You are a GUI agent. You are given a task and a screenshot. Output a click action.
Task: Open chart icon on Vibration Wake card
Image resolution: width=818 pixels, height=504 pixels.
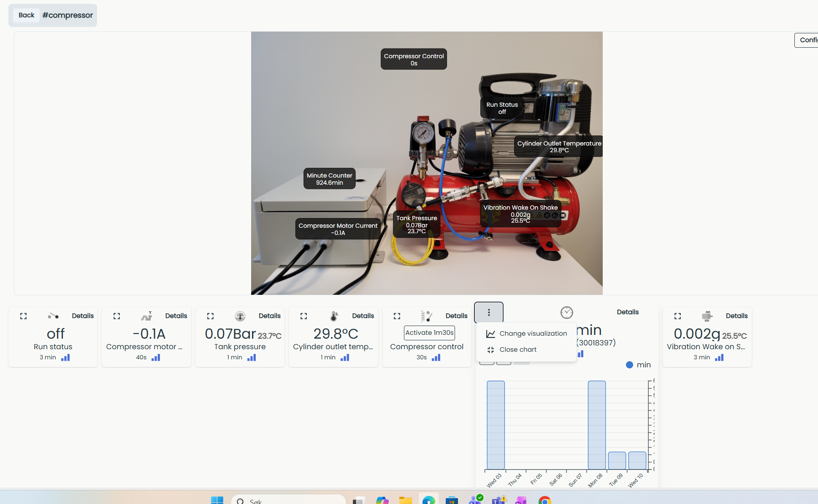(719, 357)
